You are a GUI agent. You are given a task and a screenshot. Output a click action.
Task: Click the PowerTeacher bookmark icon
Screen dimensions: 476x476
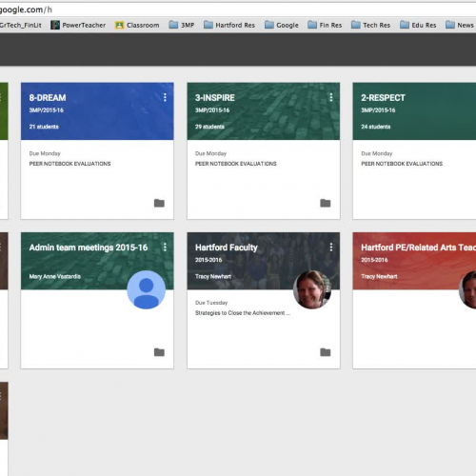click(55, 25)
